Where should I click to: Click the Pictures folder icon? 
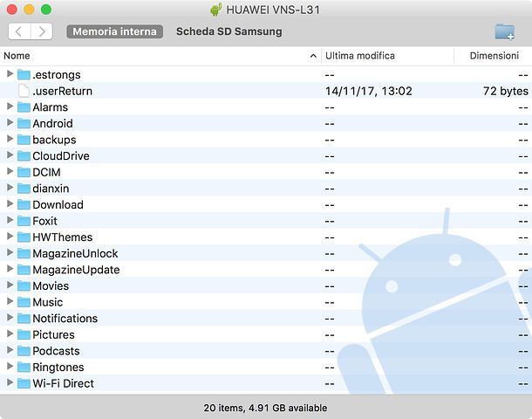[x=24, y=334]
